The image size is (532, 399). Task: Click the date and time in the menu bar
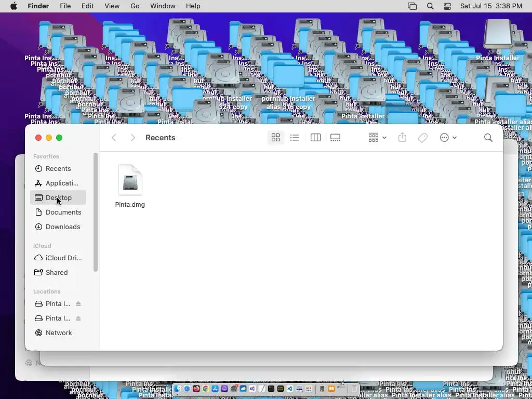click(x=491, y=6)
